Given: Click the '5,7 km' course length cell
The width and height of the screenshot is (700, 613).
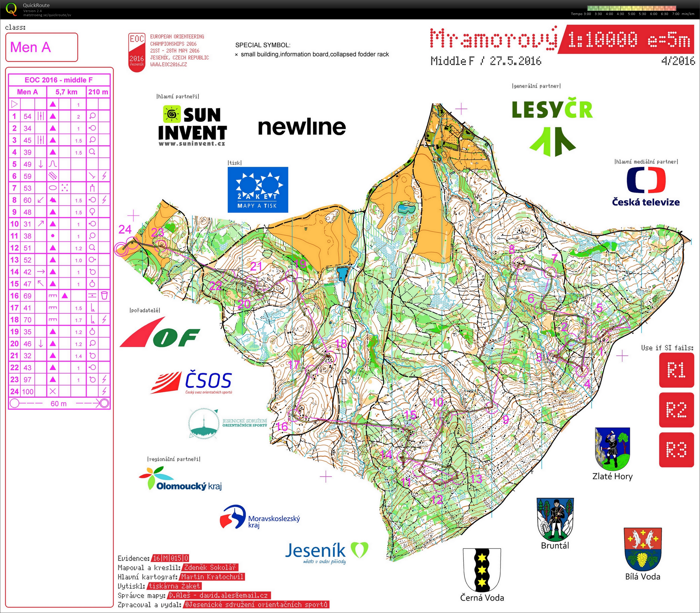Looking at the screenshot, I should pyautogui.click(x=66, y=92).
